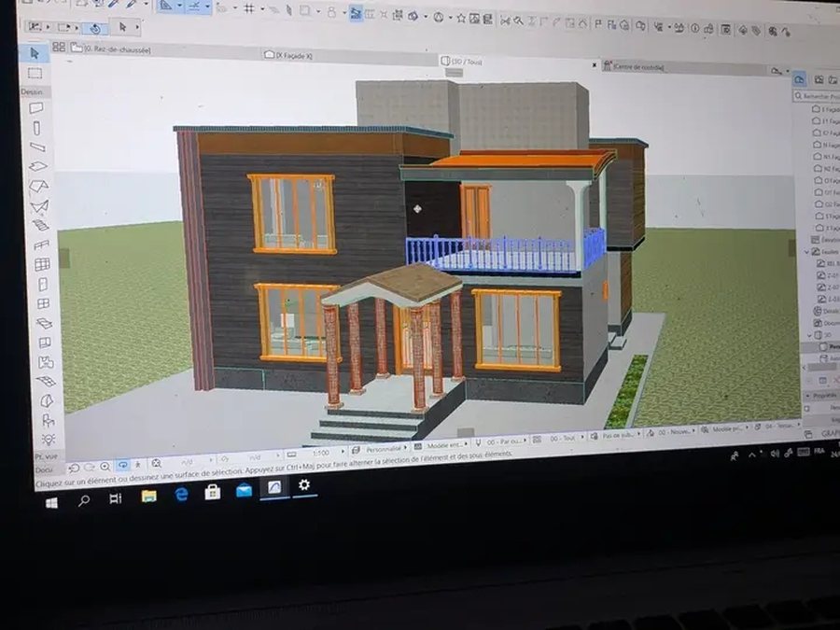Toggle the grid snap hash icon
The width and height of the screenshot is (840, 630).
click(249, 8)
